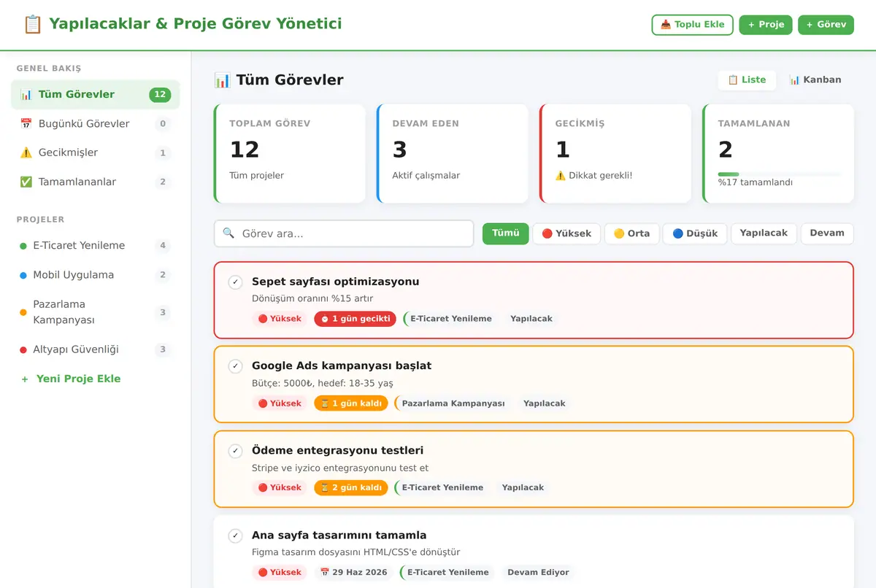Click the 1 gün kaldı deadline badge
This screenshot has height=588, width=876.
tap(350, 403)
